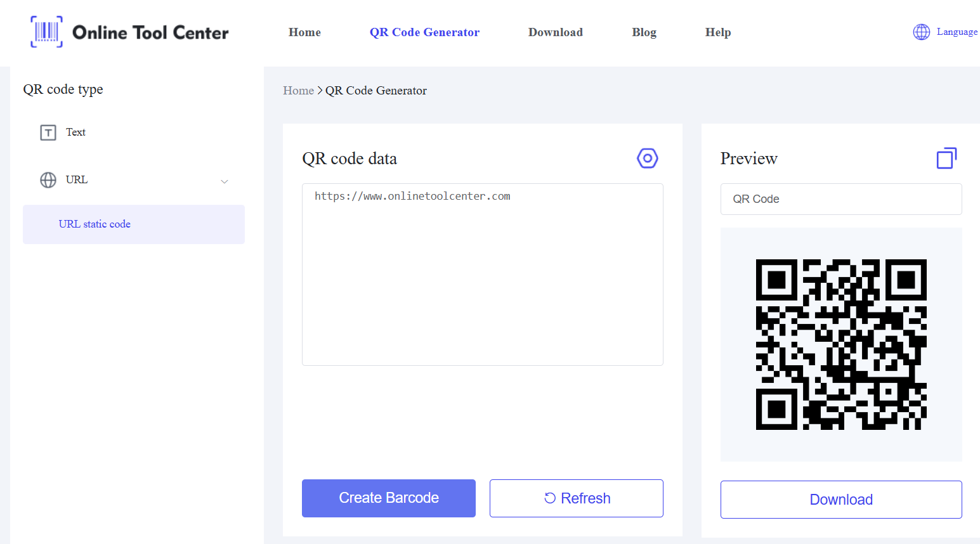Click the globe Language icon

point(922,32)
